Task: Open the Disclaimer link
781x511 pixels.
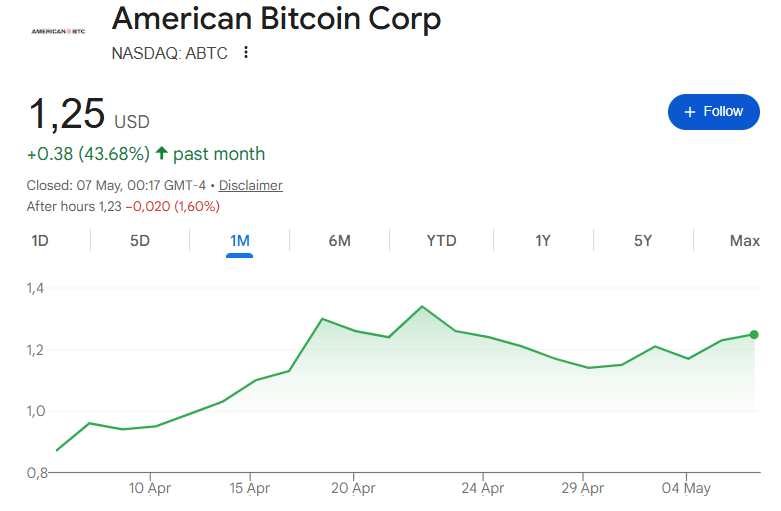Action: tap(251, 185)
